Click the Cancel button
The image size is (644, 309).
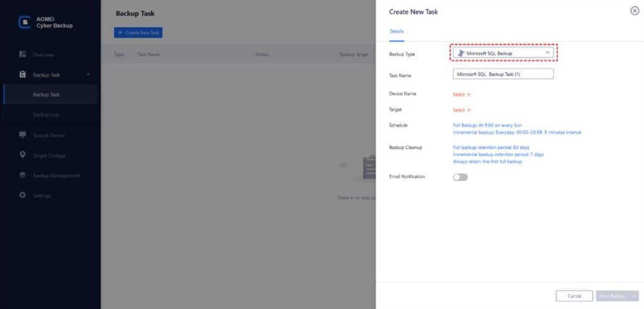pos(574,296)
